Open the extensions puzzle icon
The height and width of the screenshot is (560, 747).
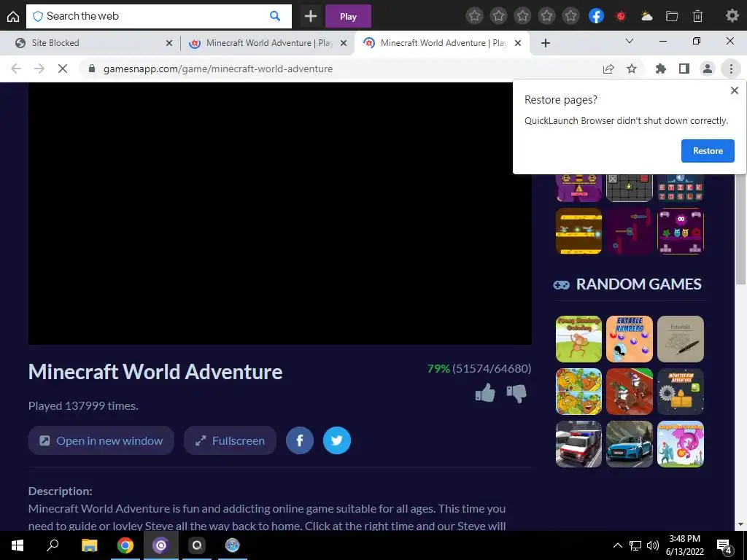[661, 69]
